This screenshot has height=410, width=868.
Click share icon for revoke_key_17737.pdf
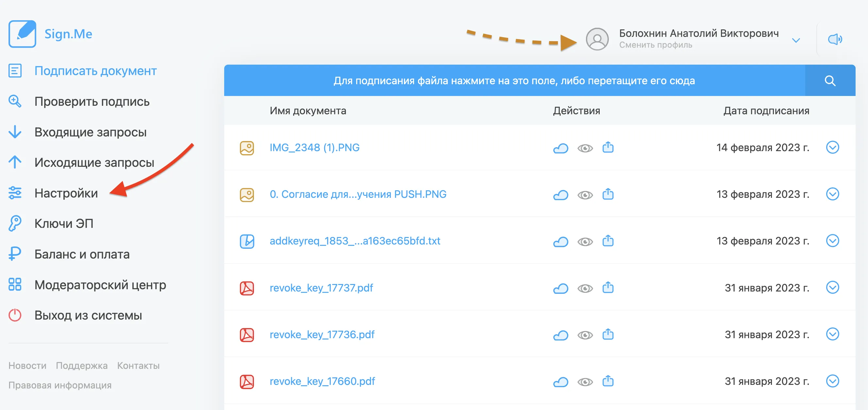point(608,288)
